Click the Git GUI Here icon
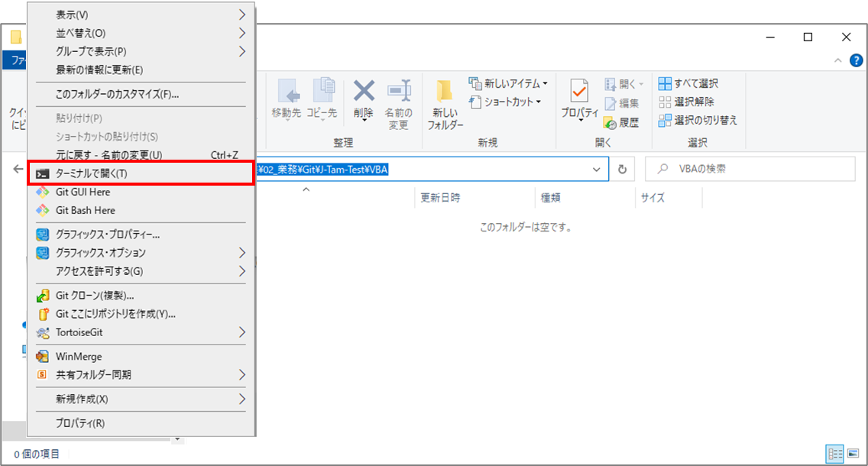The width and height of the screenshot is (868, 466). (x=42, y=192)
